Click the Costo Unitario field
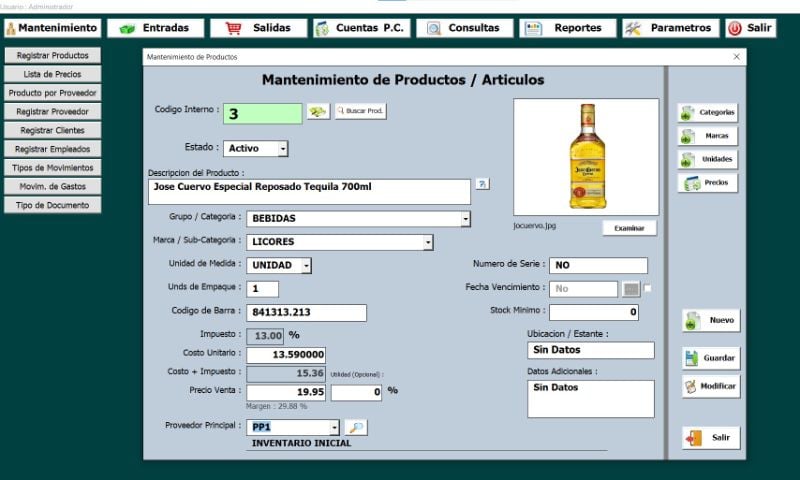Screen dimensions: 800x480 [x=286, y=355]
